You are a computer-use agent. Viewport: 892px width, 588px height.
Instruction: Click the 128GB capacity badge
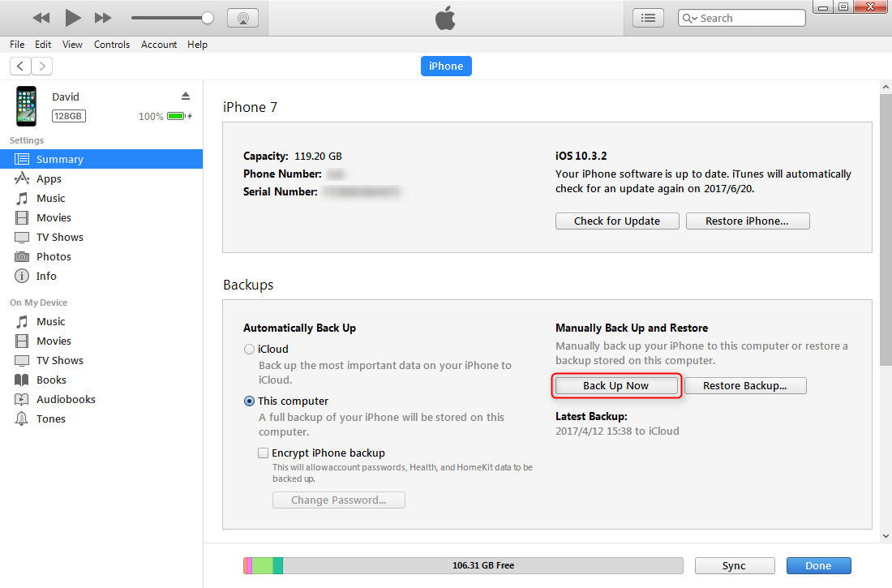[x=68, y=116]
